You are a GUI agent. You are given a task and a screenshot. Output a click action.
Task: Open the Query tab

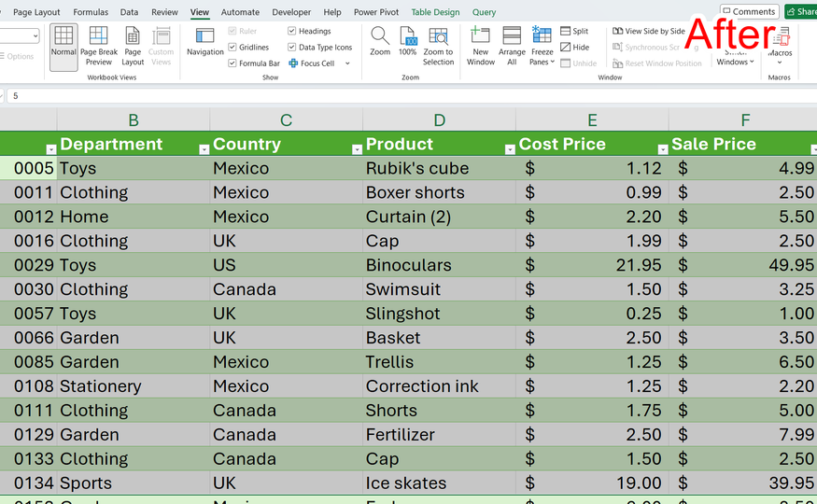point(484,12)
